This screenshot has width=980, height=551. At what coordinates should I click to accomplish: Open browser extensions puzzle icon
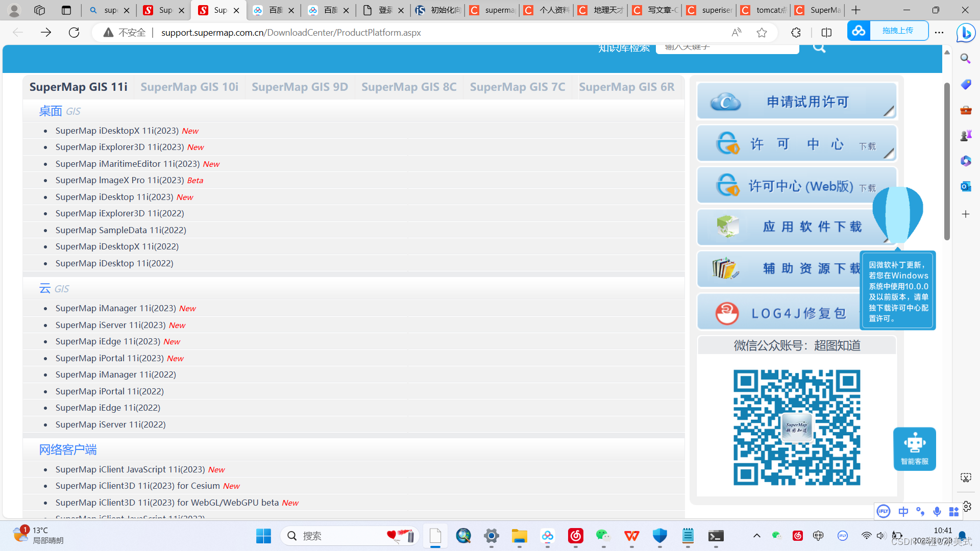[x=796, y=33]
